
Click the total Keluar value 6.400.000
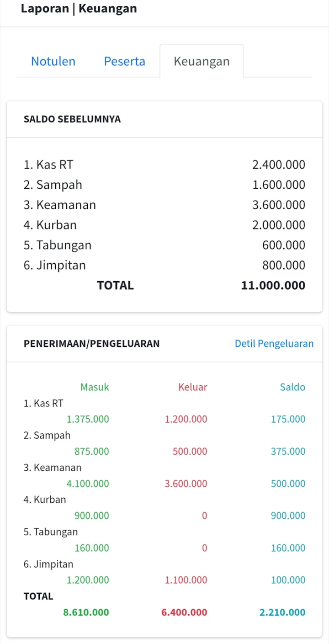pyautogui.click(x=184, y=612)
